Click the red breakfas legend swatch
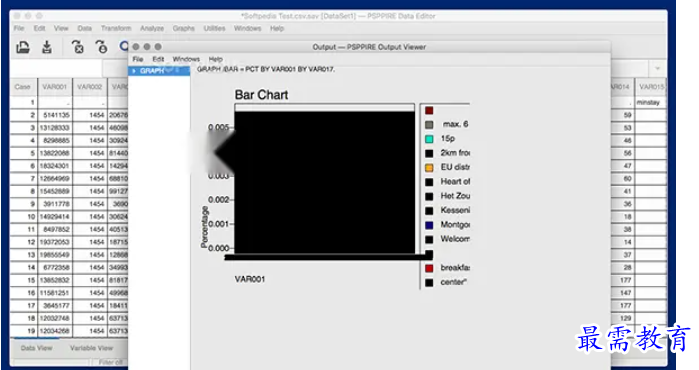The width and height of the screenshot is (699, 370). (429, 268)
